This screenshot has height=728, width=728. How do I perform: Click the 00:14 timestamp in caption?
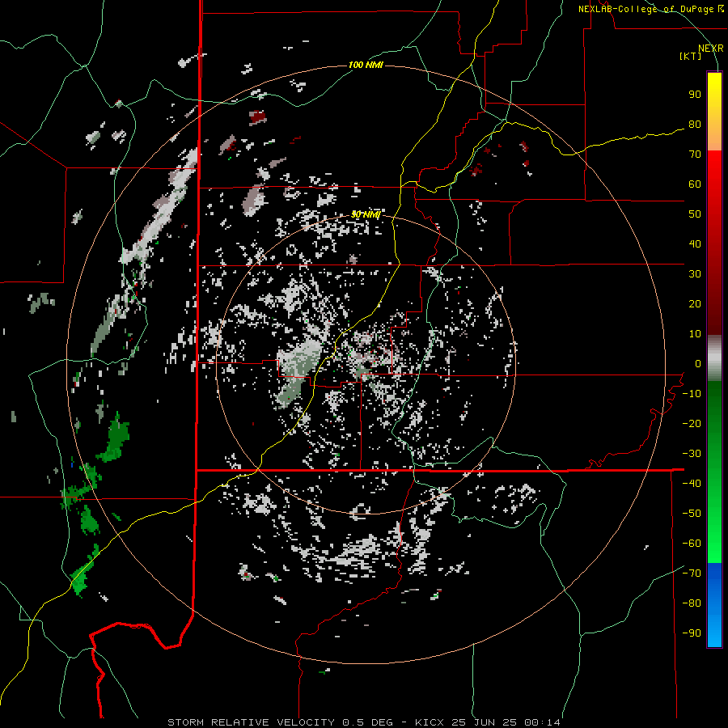pyautogui.click(x=542, y=722)
